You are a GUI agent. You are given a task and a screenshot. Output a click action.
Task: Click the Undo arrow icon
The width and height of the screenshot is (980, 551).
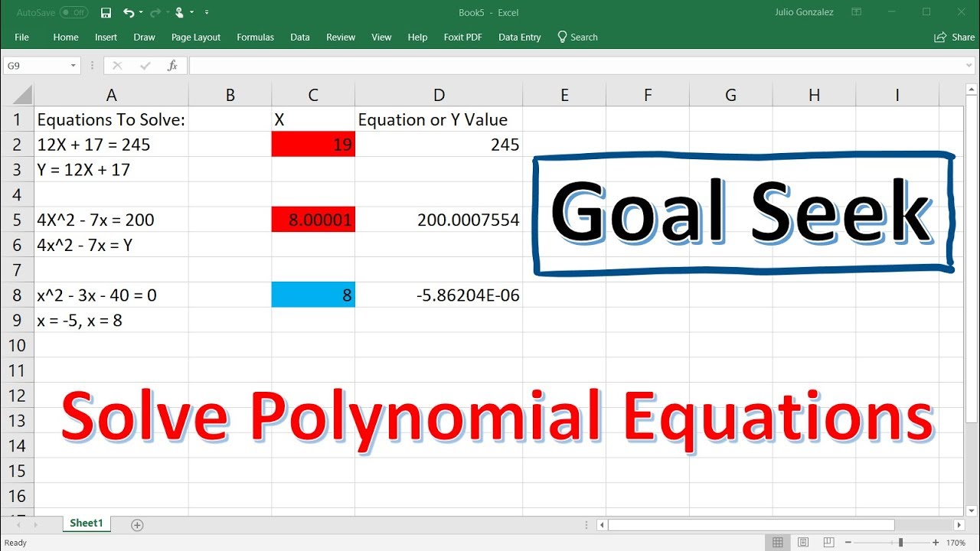click(128, 12)
